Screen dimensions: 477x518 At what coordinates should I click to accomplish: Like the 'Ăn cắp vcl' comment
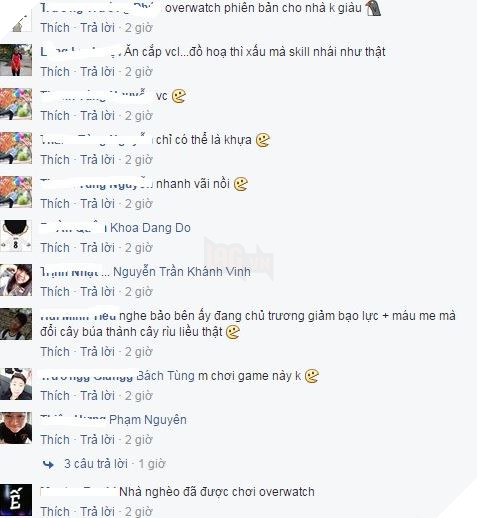click(x=55, y=72)
